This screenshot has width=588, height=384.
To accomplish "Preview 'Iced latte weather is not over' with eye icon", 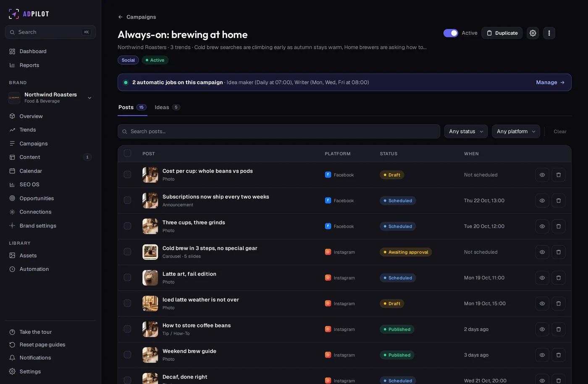I will [x=542, y=303].
